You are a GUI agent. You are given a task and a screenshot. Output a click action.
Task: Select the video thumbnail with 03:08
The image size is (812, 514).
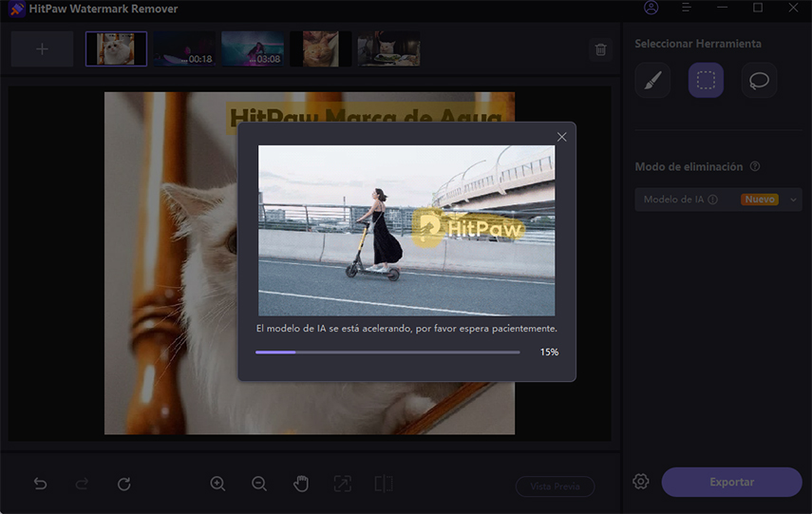(253, 49)
